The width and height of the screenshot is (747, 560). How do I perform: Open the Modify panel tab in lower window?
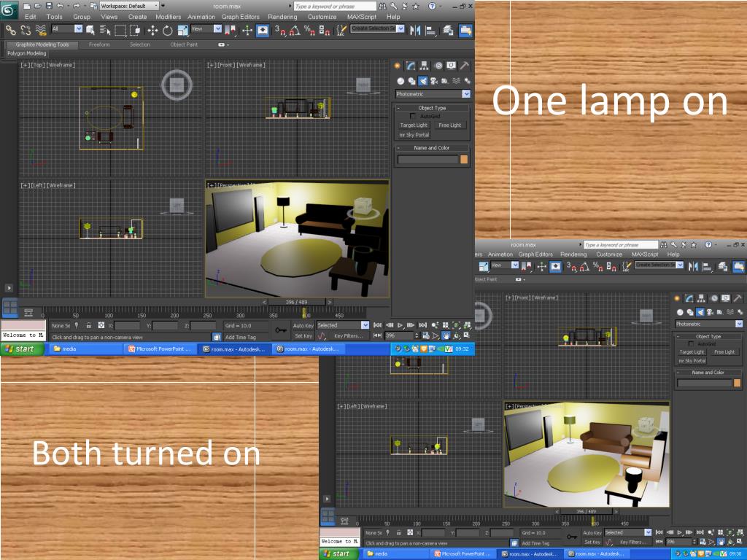click(689, 298)
